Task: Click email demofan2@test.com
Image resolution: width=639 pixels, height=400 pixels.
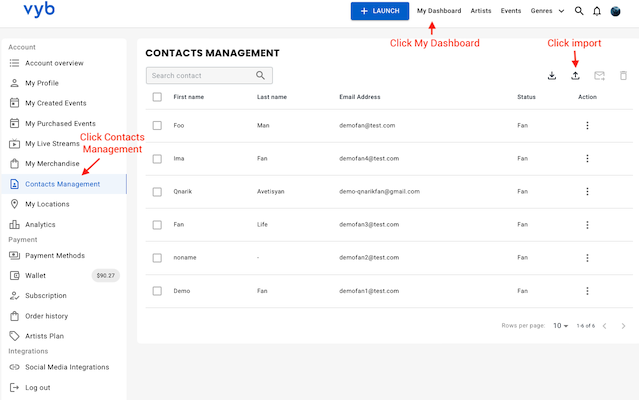Action: click(369, 257)
